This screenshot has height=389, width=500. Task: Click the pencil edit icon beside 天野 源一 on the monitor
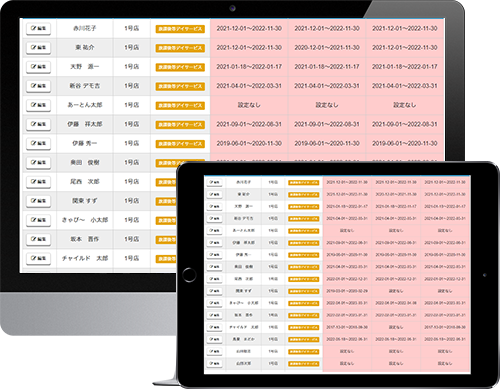pyautogui.click(x=38, y=67)
